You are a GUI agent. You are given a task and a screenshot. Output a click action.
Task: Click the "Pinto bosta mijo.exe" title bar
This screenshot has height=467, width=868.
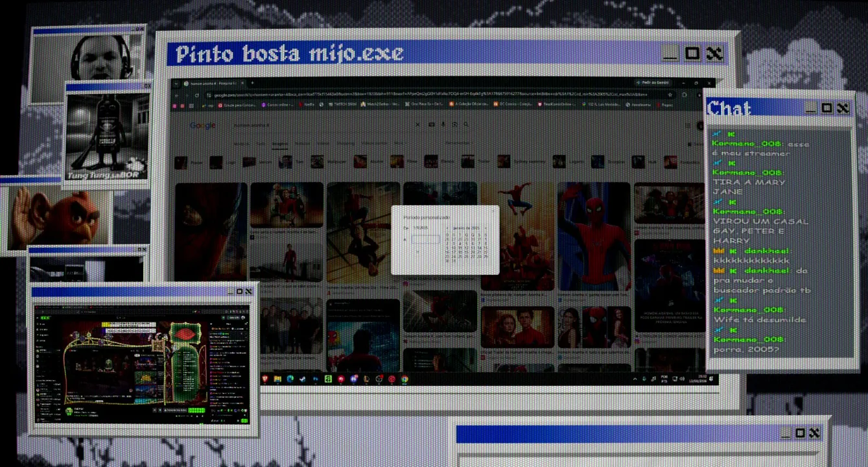pos(446,53)
